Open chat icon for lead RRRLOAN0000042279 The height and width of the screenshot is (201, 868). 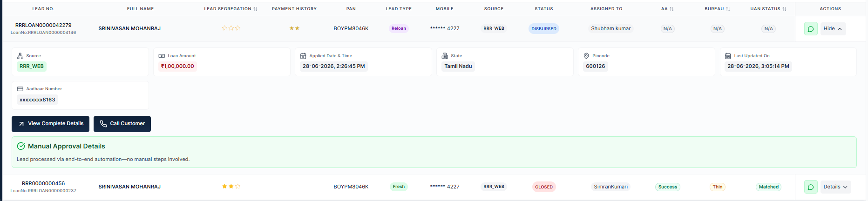pyautogui.click(x=811, y=29)
